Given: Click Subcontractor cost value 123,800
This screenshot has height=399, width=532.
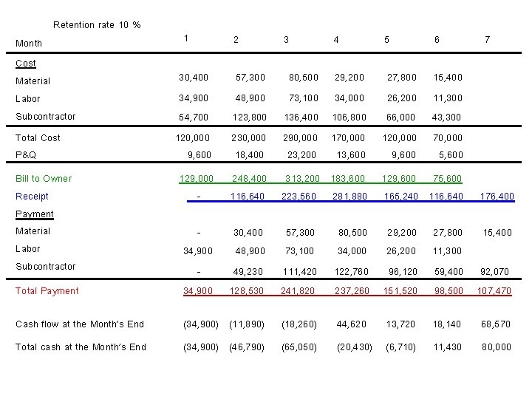Looking at the screenshot, I should 250,117.
